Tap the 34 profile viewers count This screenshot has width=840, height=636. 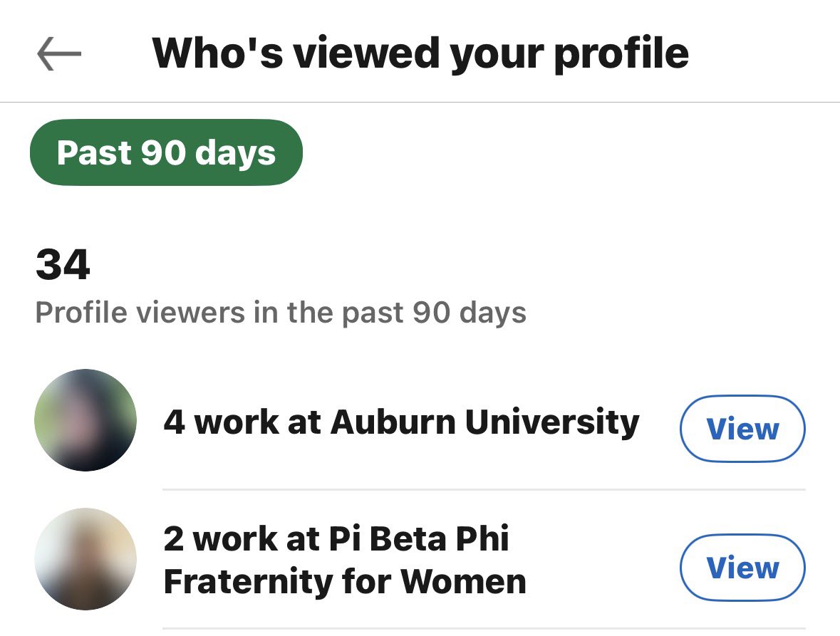(x=63, y=264)
